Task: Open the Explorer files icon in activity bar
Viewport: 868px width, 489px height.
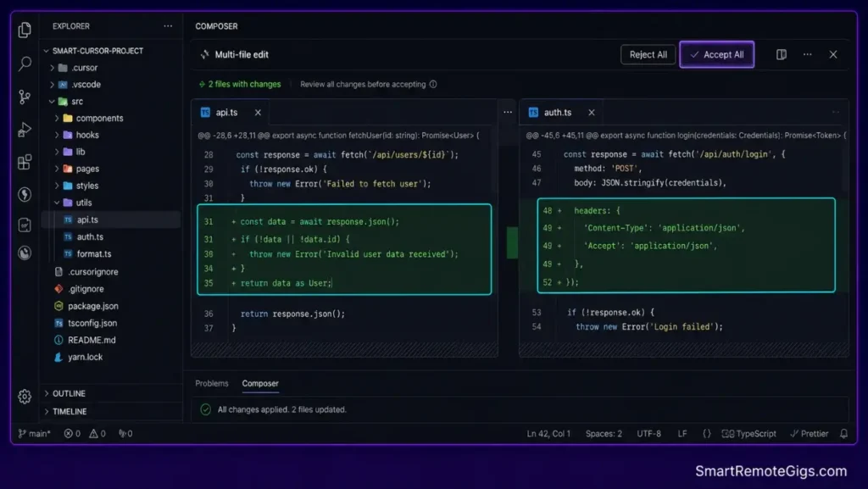Action: point(25,30)
